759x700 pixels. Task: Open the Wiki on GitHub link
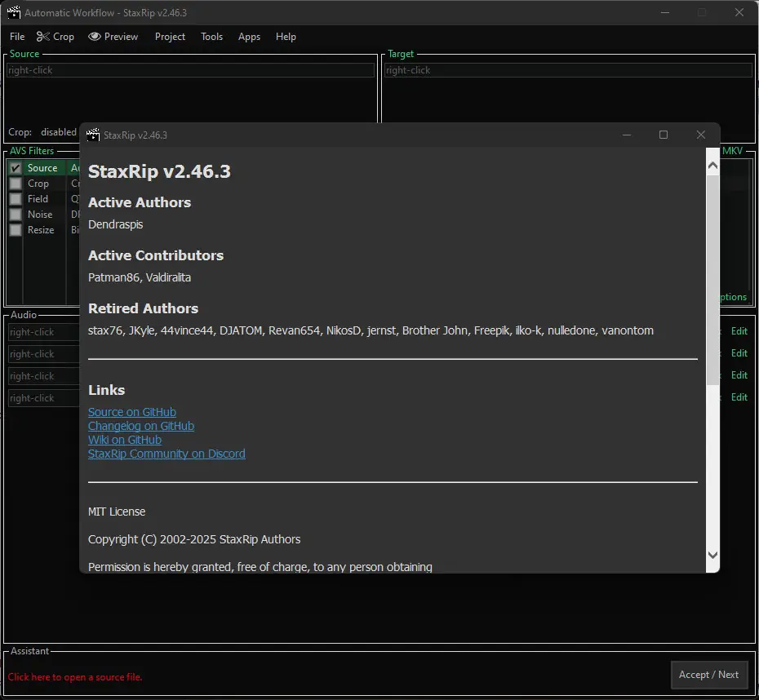[124, 441]
